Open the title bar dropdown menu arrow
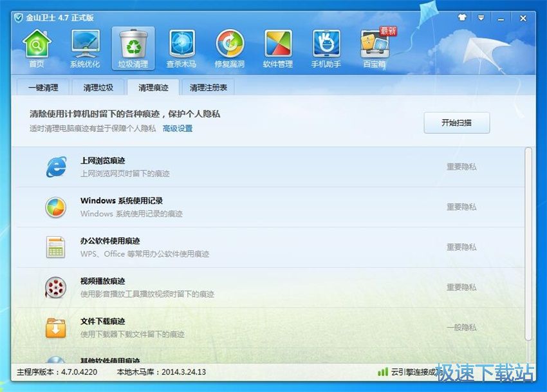 coord(481,18)
